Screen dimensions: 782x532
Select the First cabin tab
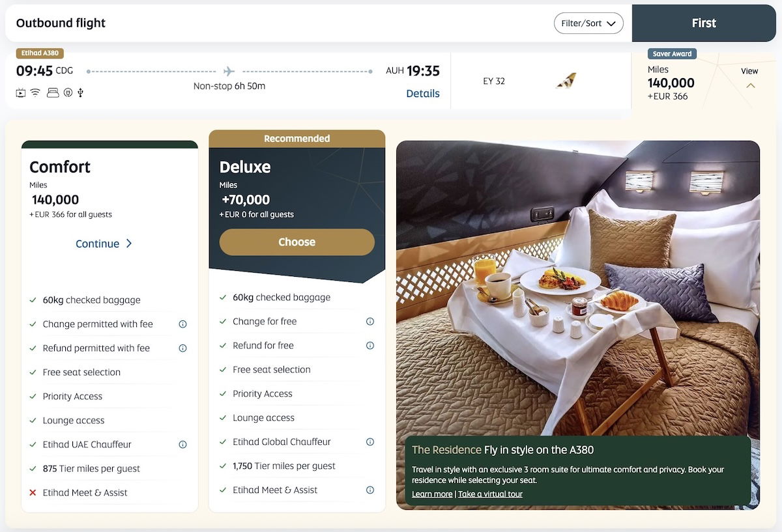click(704, 23)
